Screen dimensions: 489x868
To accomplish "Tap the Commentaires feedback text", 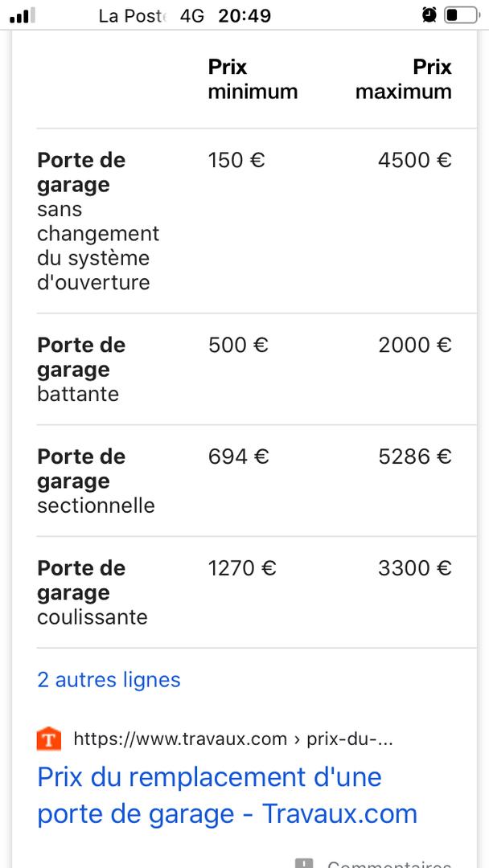I will pyautogui.click(x=389, y=863).
